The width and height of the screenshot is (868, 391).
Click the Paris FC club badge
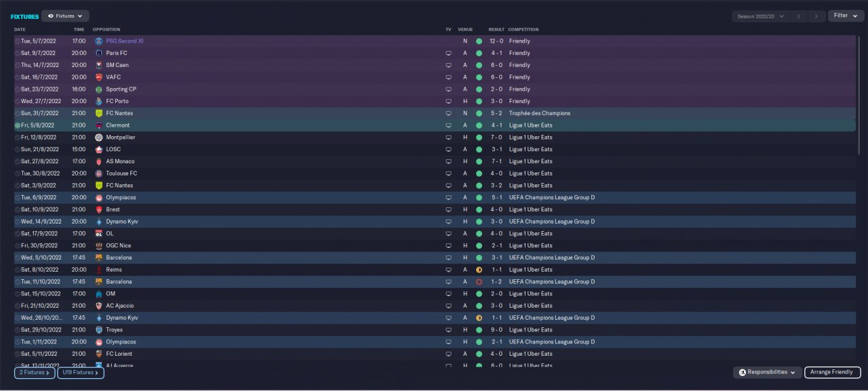[x=99, y=53]
